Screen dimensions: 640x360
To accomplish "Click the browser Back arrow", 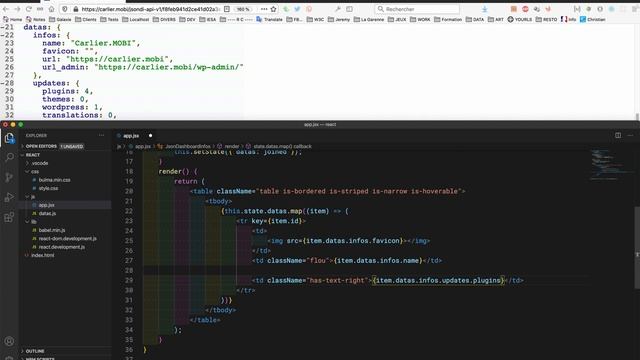I will pyautogui.click(x=6, y=9).
